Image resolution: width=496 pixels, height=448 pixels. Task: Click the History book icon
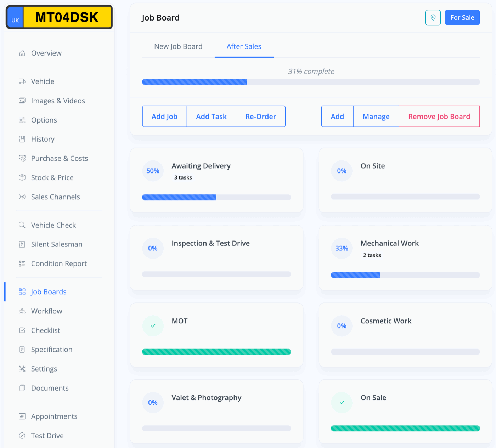tap(22, 139)
